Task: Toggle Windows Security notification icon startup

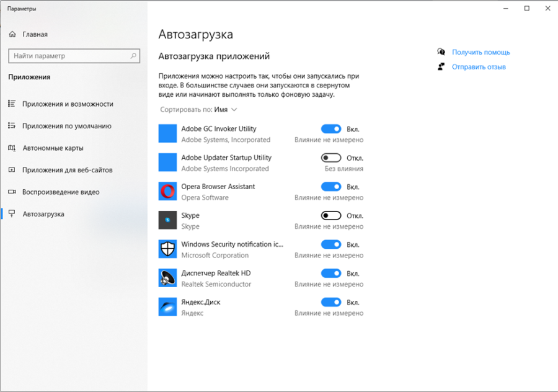Action: 331,244
